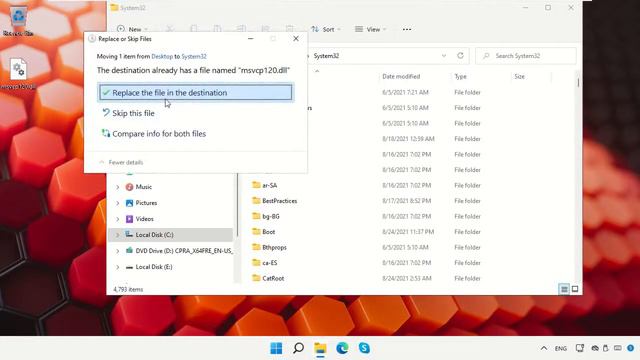640x360 pixels.
Task: Select the CatRoot folder
Action: 268,278
